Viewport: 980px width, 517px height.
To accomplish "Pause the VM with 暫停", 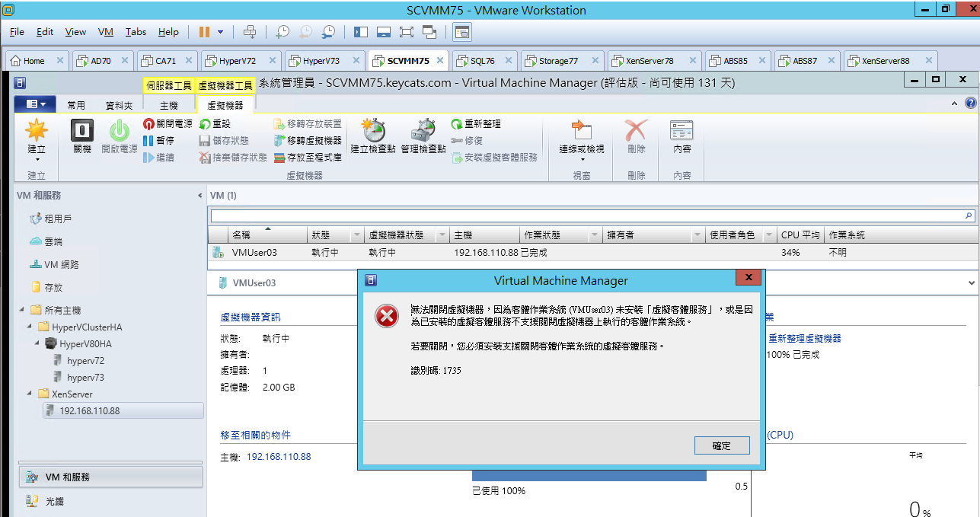I will point(159,140).
